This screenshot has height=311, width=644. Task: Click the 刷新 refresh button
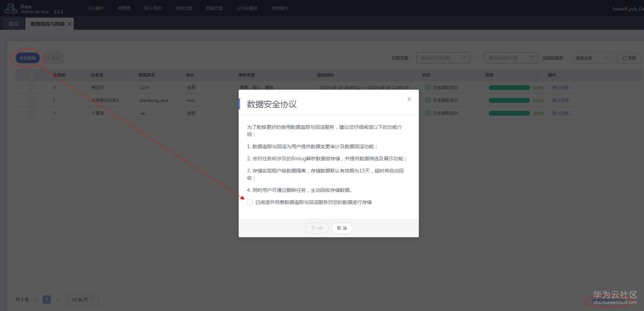629,58
